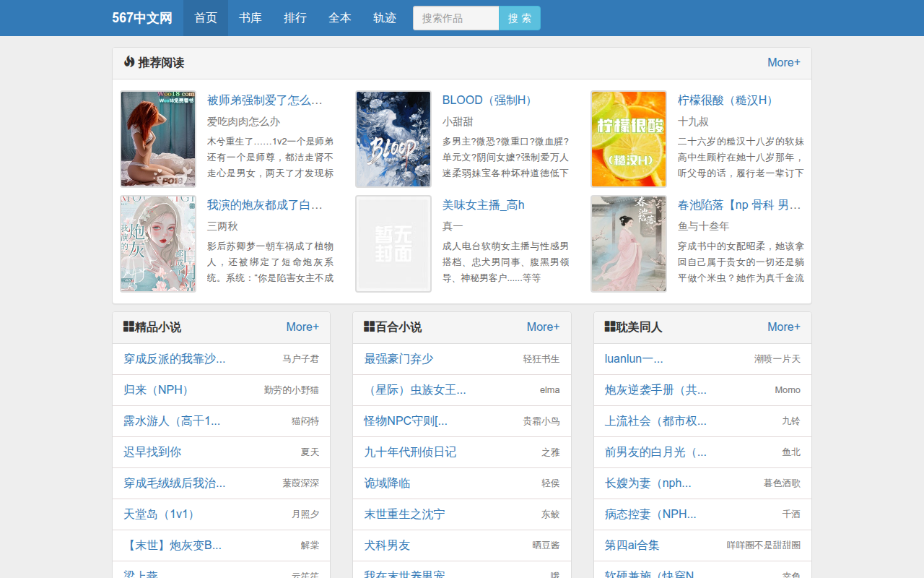Click the grid icon next to 耽美同人

pyautogui.click(x=610, y=327)
